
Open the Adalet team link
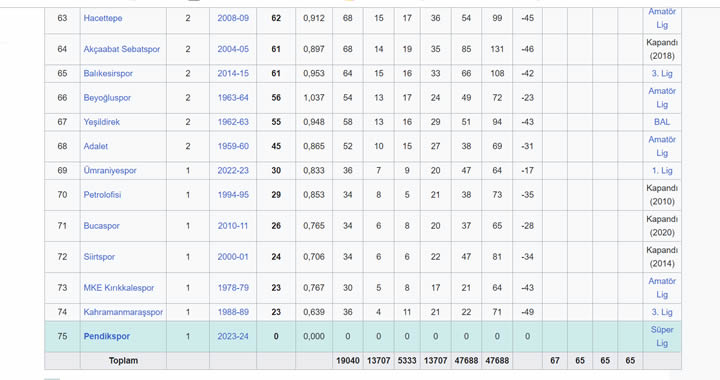96,146
